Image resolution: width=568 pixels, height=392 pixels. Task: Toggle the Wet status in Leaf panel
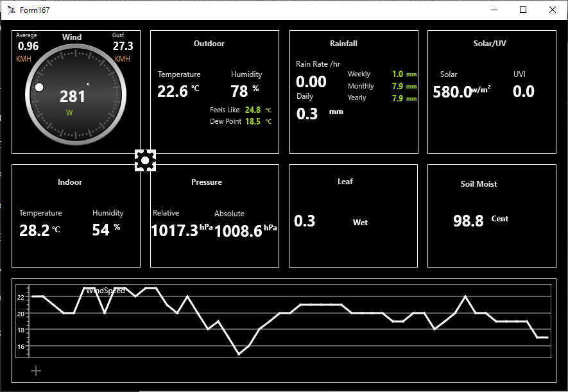coord(360,223)
